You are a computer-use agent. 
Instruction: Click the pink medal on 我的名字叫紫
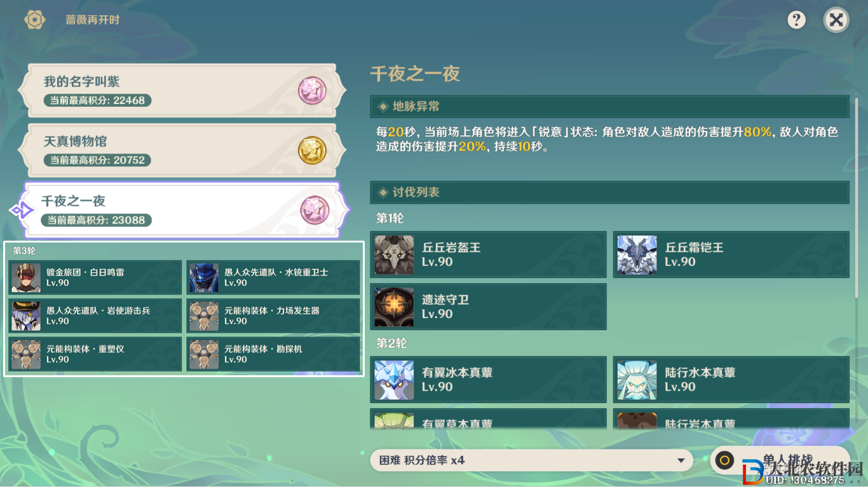point(313,91)
